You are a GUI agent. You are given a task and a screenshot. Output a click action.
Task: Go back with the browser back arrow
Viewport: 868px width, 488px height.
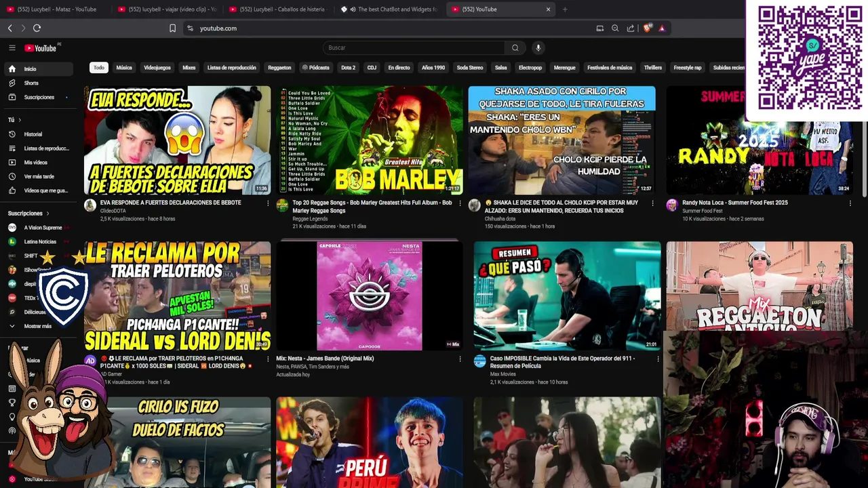(9, 28)
